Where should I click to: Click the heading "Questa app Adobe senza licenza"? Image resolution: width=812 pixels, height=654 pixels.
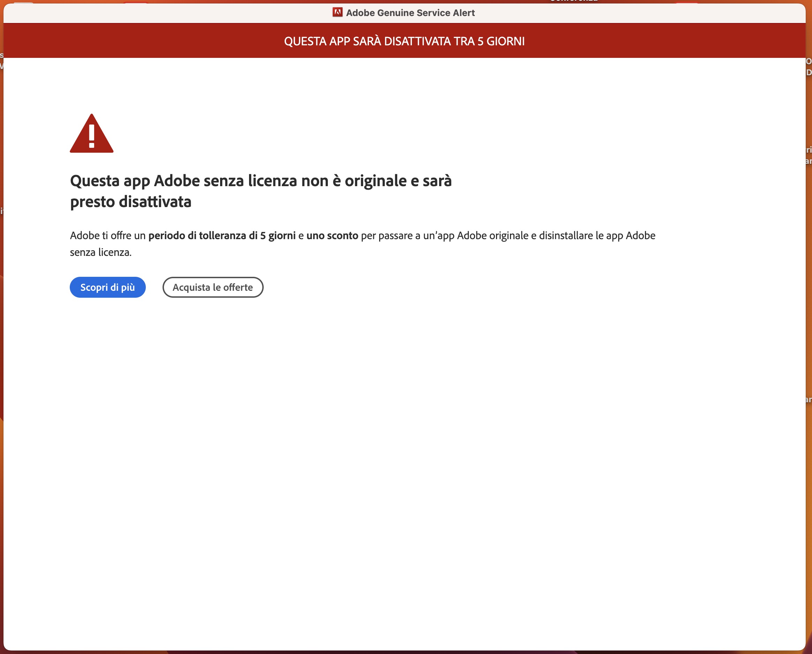click(183, 181)
